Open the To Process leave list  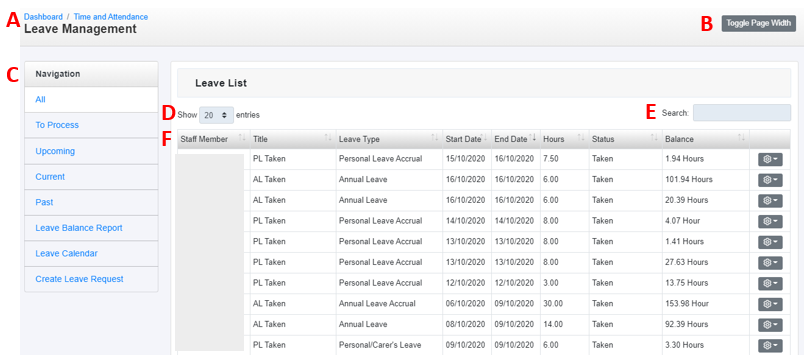click(x=91, y=125)
